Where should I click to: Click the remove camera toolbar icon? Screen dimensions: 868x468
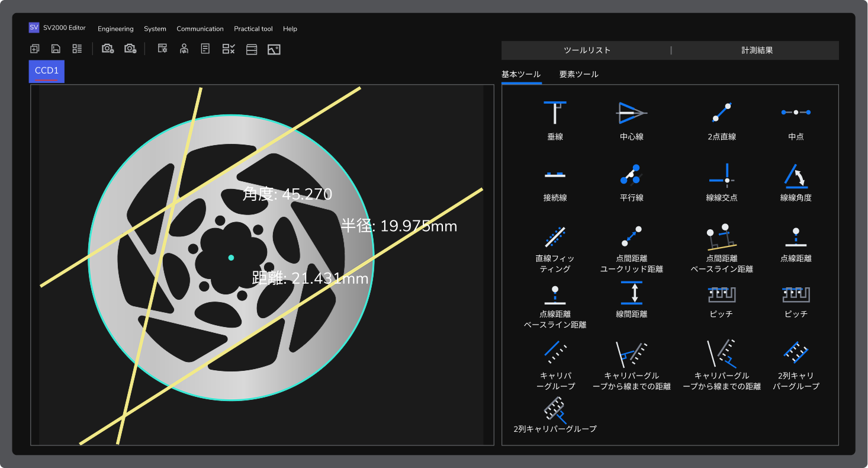pyautogui.click(x=130, y=49)
